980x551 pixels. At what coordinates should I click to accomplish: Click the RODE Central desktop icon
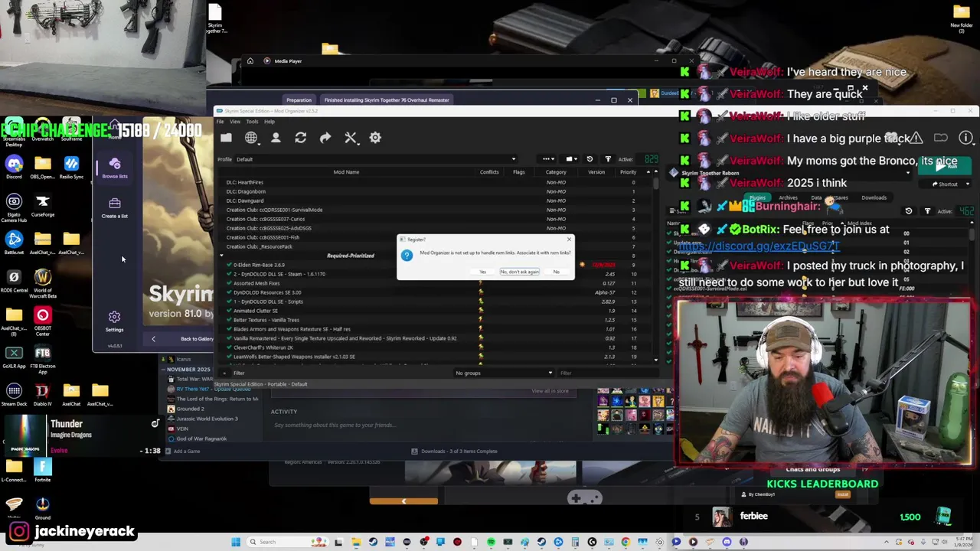(14, 280)
